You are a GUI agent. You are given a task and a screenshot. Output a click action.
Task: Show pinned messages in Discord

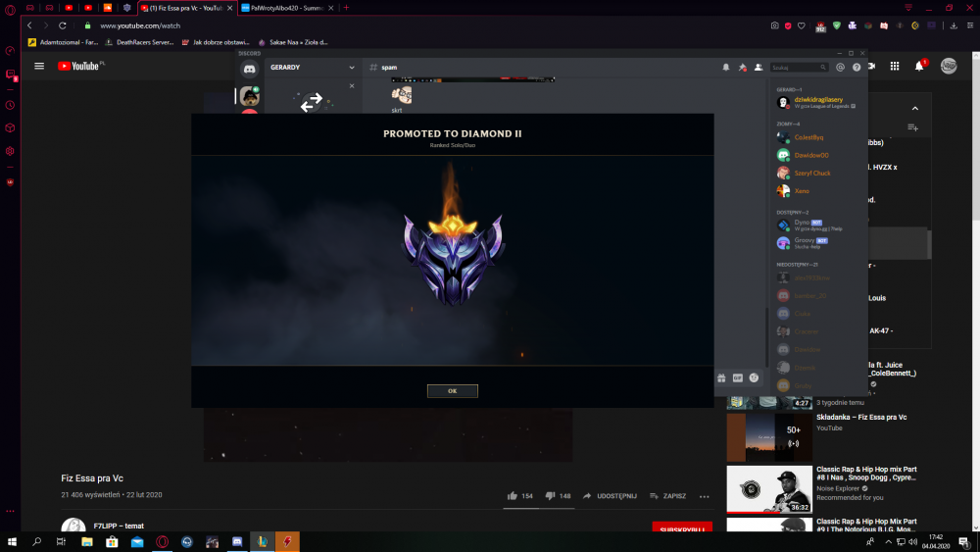tap(742, 67)
